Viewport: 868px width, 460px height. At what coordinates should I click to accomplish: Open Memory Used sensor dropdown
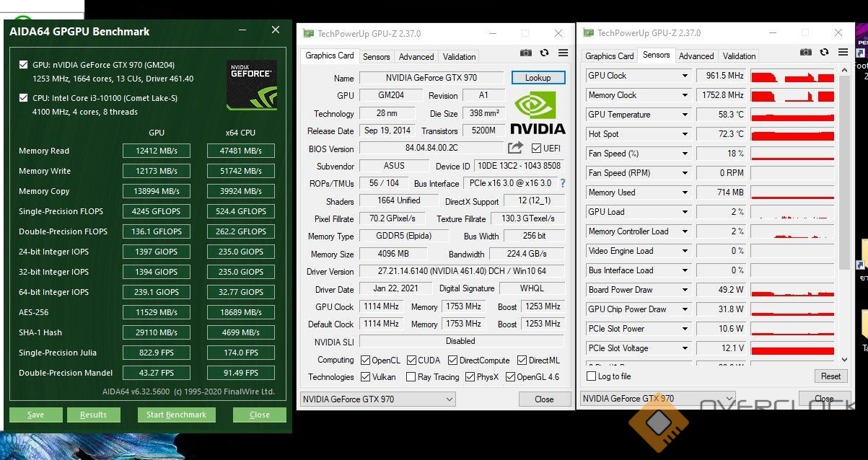685,193
